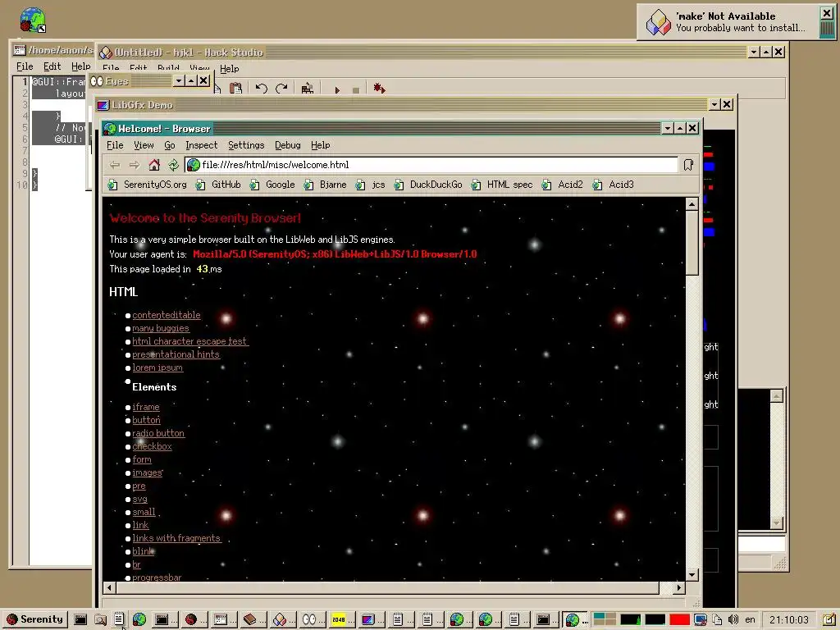Screen dimensions: 840x630
Task: Open the Edit menu in the text editor window
Action: coord(52,66)
